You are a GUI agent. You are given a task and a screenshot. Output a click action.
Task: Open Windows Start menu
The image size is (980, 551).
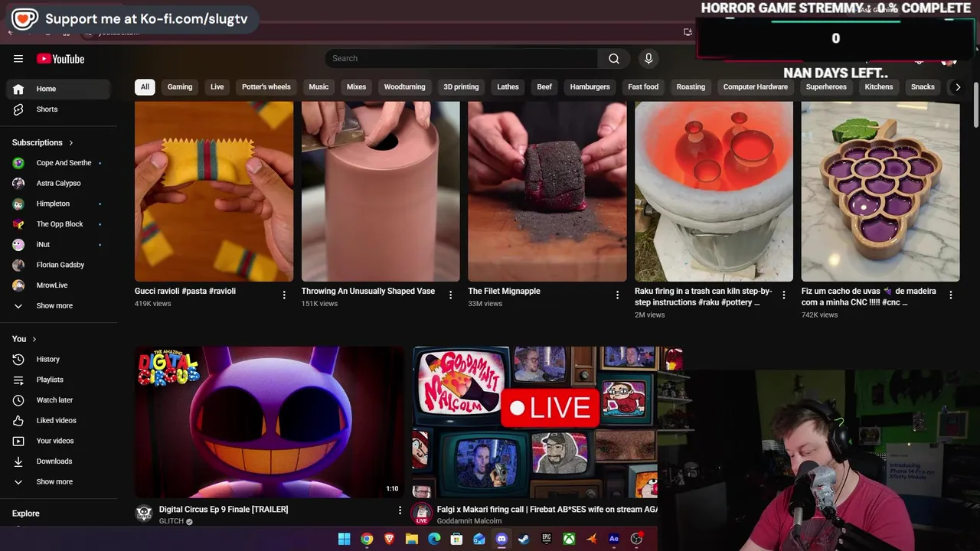(344, 539)
